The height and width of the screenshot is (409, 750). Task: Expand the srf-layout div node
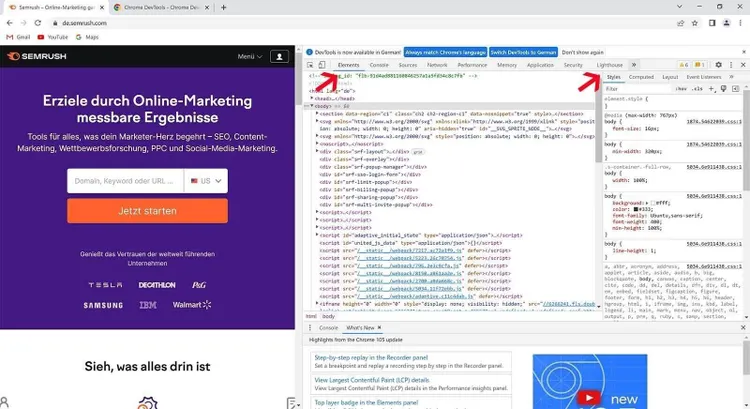click(x=317, y=152)
